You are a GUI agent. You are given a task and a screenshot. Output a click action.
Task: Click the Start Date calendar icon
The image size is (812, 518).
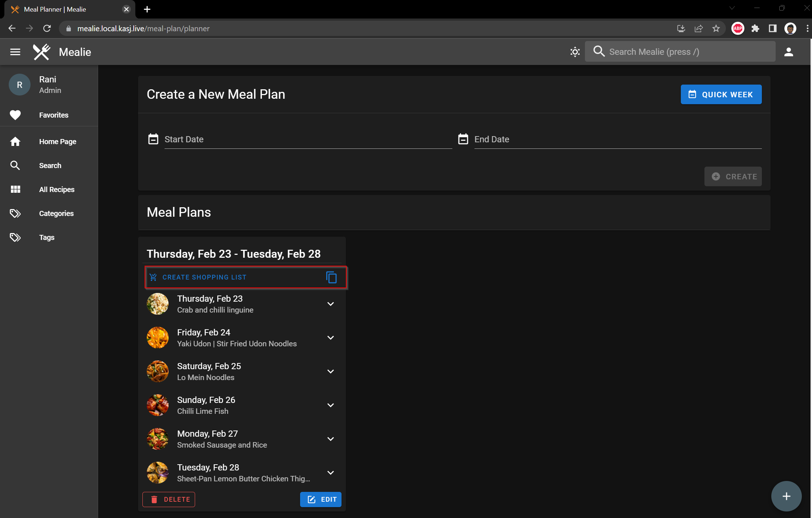[x=153, y=139]
